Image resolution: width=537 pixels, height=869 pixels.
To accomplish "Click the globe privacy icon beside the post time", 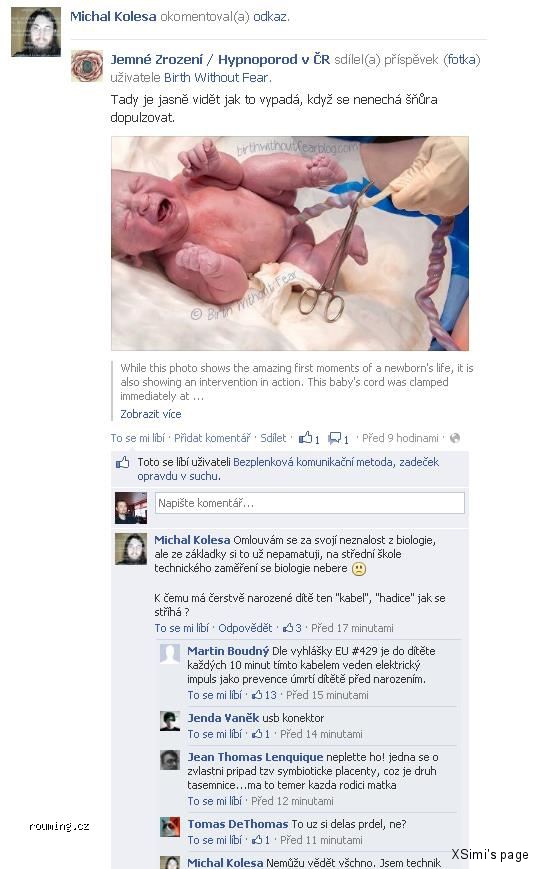I will click(x=455, y=438).
